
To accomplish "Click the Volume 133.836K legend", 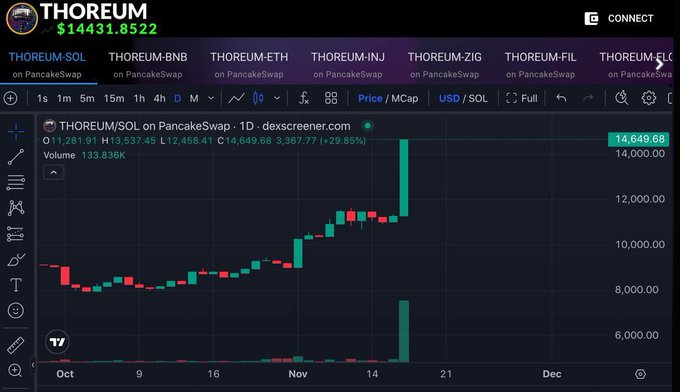I will pyautogui.click(x=84, y=155).
